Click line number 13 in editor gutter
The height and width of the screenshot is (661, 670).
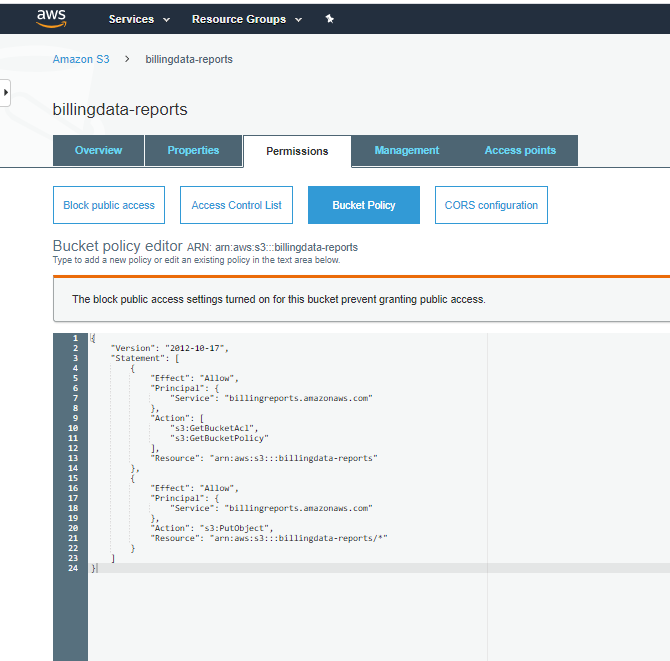(x=73, y=458)
